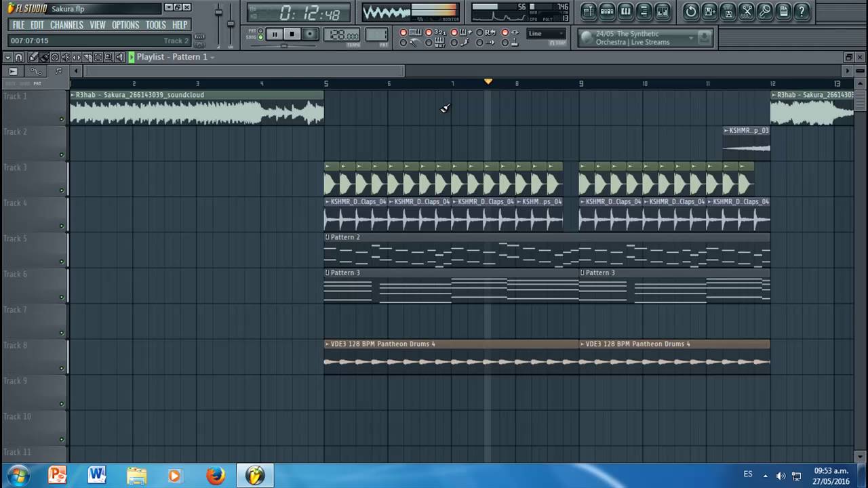
Task: Click the Render/export save icon
Action: click(x=728, y=11)
